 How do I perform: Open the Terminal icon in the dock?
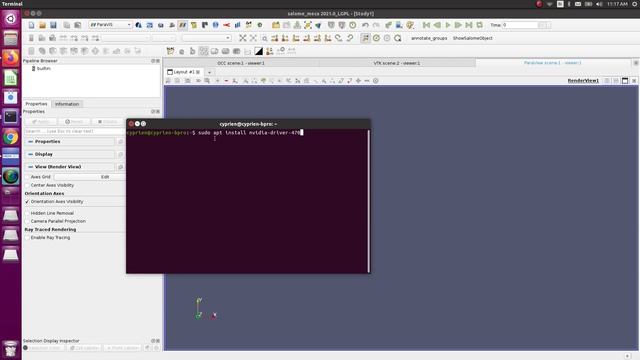[x=11, y=117]
